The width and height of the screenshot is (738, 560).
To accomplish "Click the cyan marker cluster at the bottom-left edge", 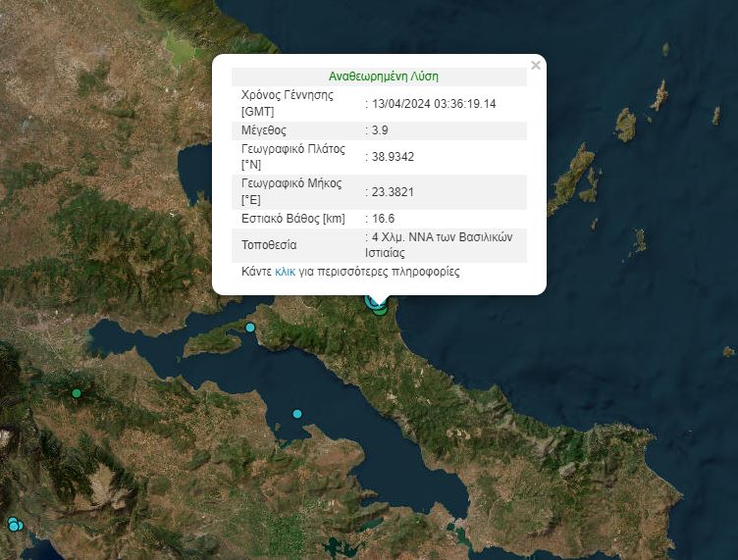I will [14, 525].
